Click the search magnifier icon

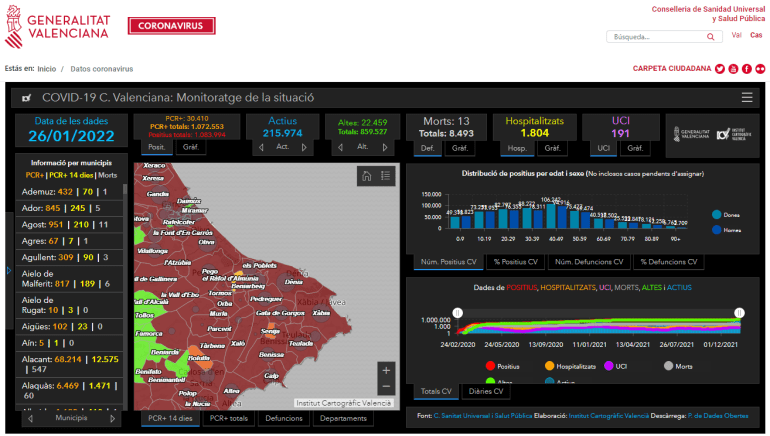click(711, 37)
